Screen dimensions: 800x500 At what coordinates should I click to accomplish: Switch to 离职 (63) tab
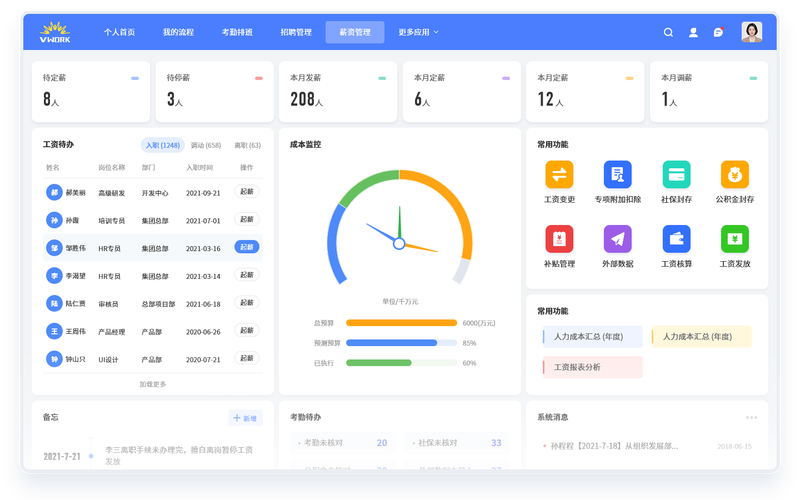pyautogui.click(x=247, y=145)
